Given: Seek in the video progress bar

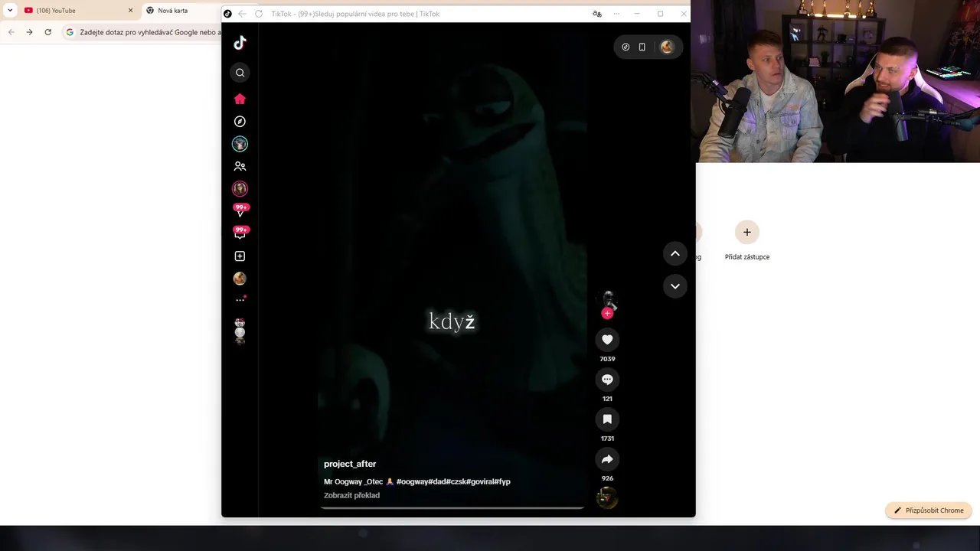Looking at the screenshot, I should point(452,507).
